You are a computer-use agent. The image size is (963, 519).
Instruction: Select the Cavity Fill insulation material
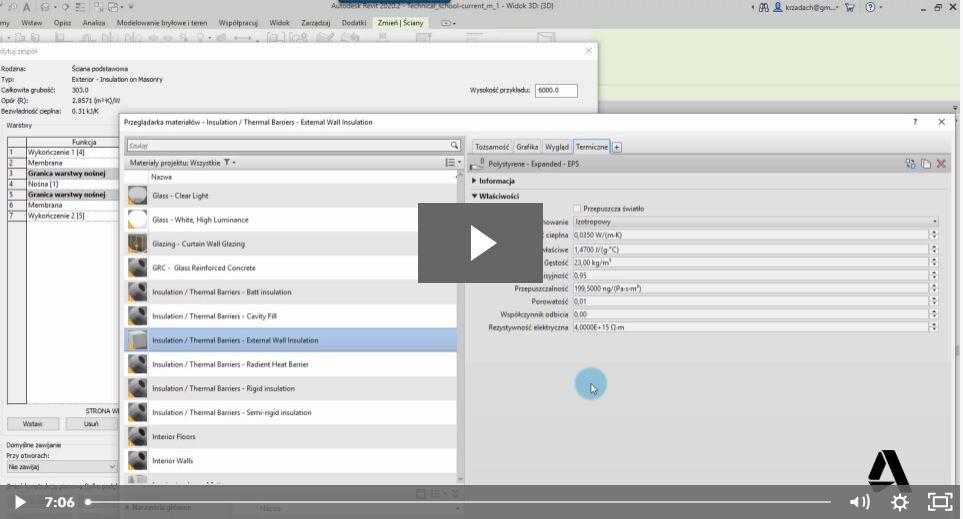click(290, 316)
